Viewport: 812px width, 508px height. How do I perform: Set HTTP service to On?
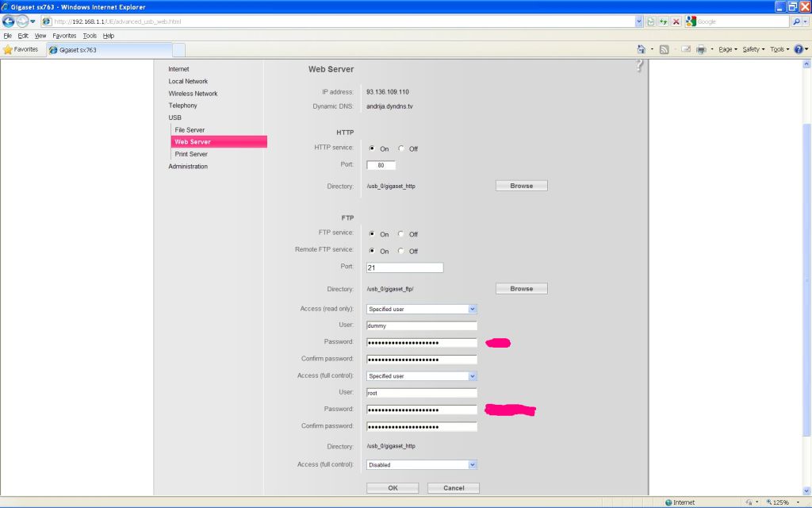click(x=372, y=148)
